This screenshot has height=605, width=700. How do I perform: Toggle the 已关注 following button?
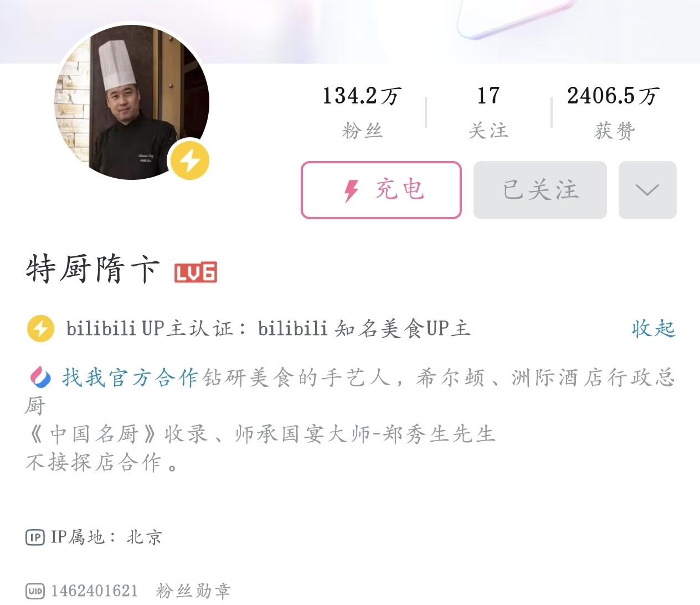click(x=540, y=190)
